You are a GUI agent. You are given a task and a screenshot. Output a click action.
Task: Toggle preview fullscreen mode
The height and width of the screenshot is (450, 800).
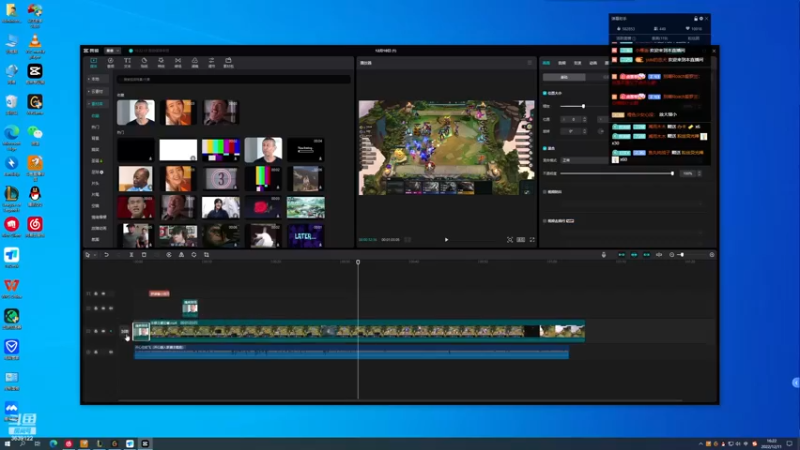click(x=532, y=239)
